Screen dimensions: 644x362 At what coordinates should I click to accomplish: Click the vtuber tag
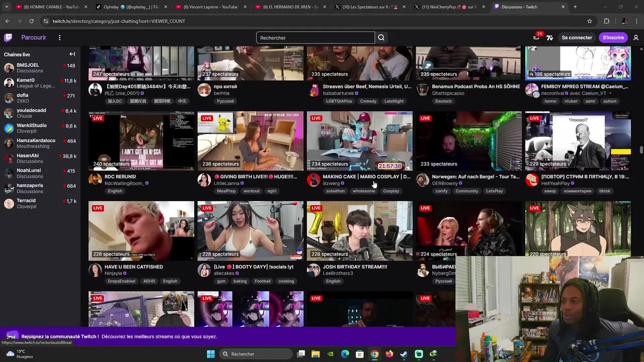click(571, 101)
